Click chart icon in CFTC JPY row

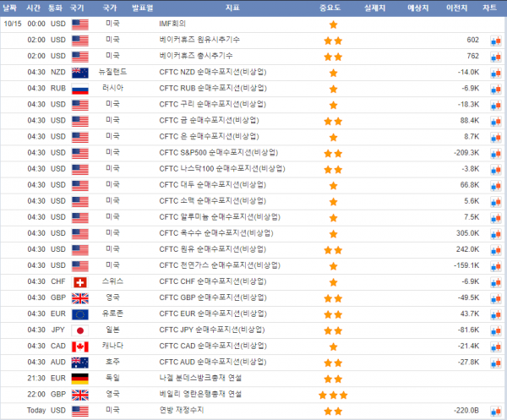(494, 330)
